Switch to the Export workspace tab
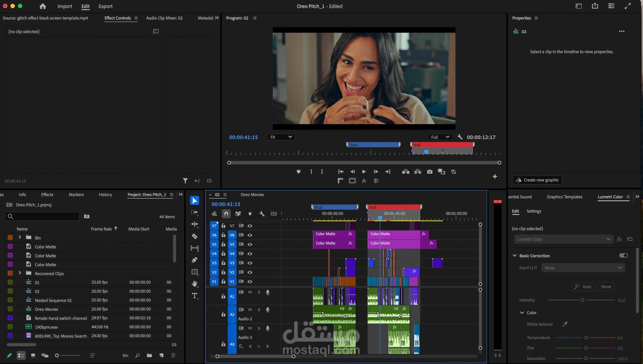 [105, 6]
